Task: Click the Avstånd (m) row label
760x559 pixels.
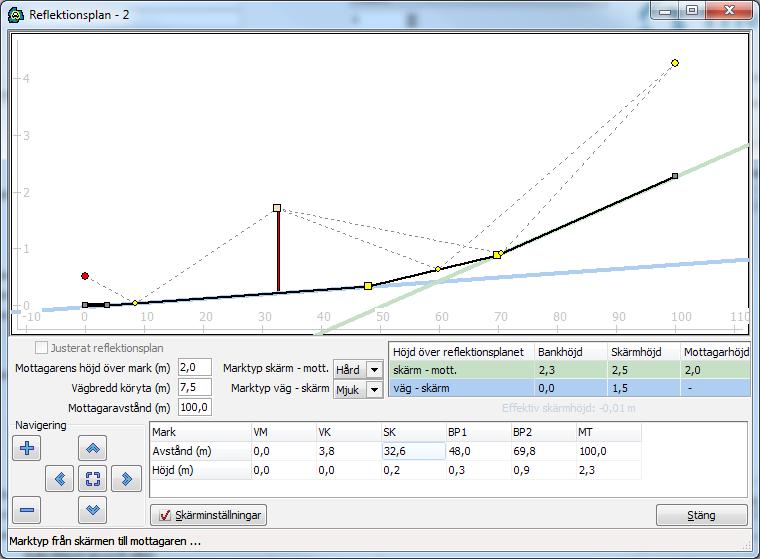Action: coord(201,451)
